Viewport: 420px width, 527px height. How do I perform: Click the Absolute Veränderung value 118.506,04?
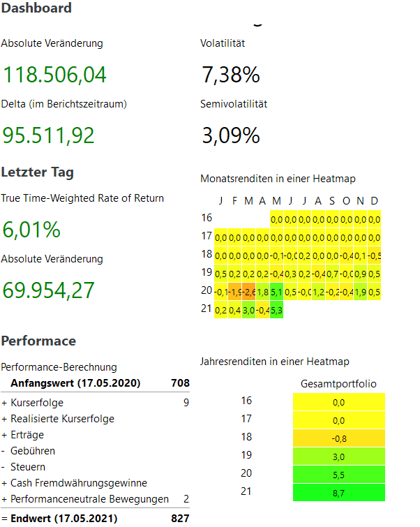(x=54, y=75)
